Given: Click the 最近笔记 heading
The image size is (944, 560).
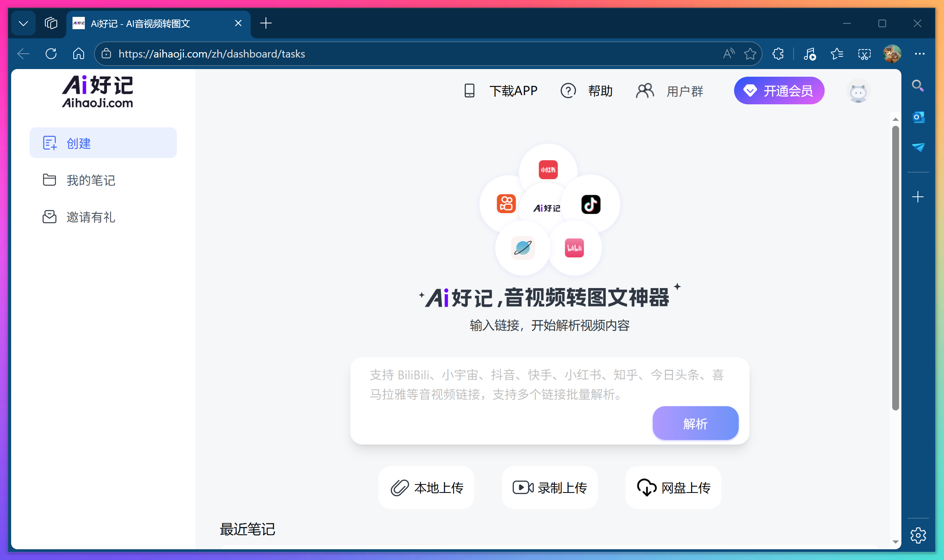Looking at the screenshot, I should click(247, 529).
